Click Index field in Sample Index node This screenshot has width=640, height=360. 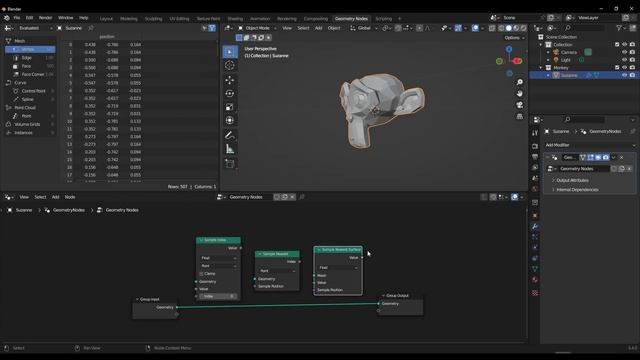[x=218, y=296]
